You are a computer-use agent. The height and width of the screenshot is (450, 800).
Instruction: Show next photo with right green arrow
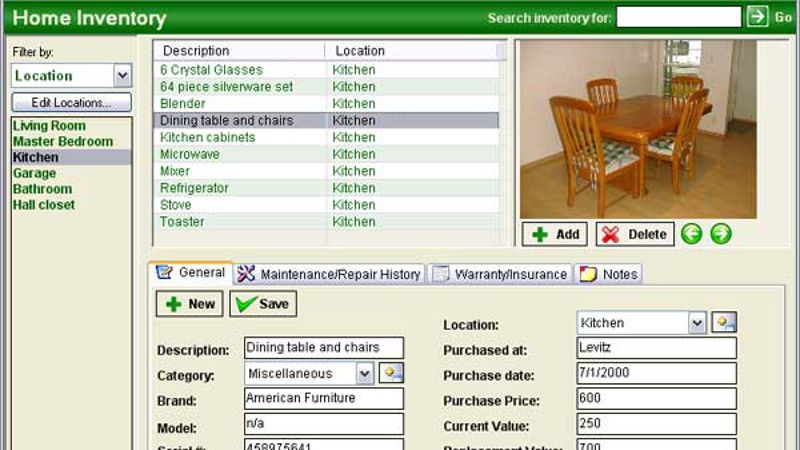[x=721, y=234]
